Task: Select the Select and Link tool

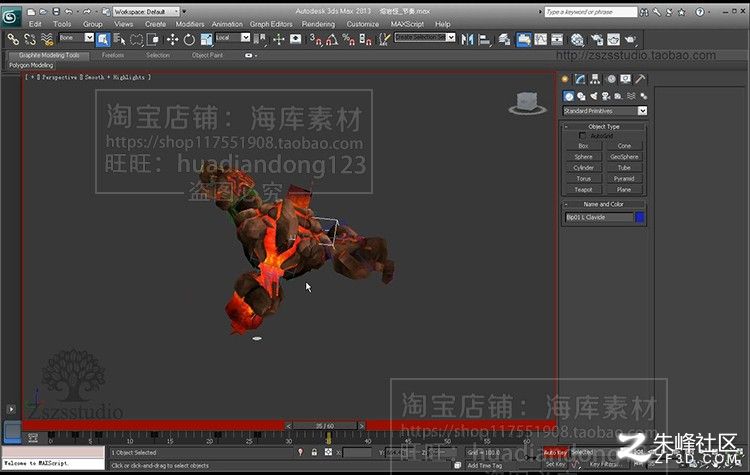Action: coord(13,39)
